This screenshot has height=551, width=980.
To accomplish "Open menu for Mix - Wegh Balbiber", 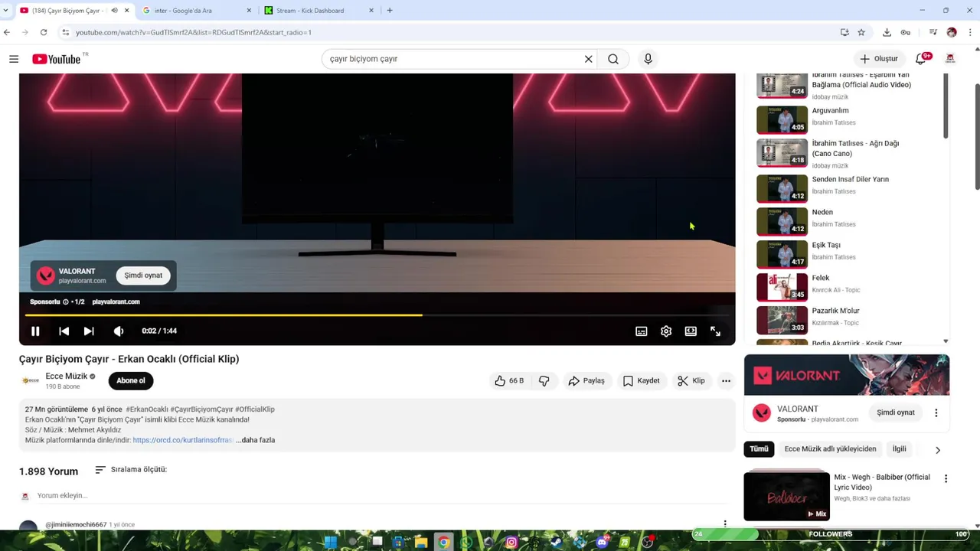I will click(946, 478).
